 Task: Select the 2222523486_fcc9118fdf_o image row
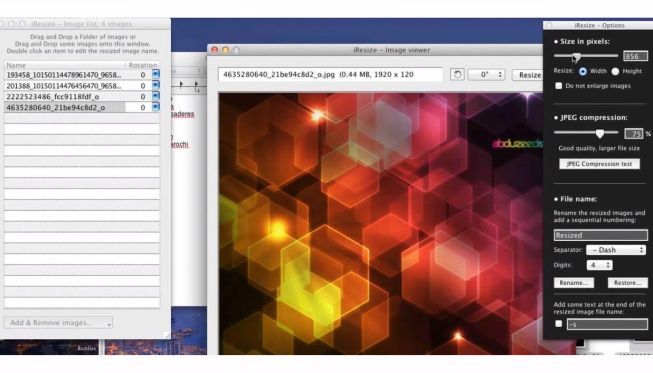point(82,97)
